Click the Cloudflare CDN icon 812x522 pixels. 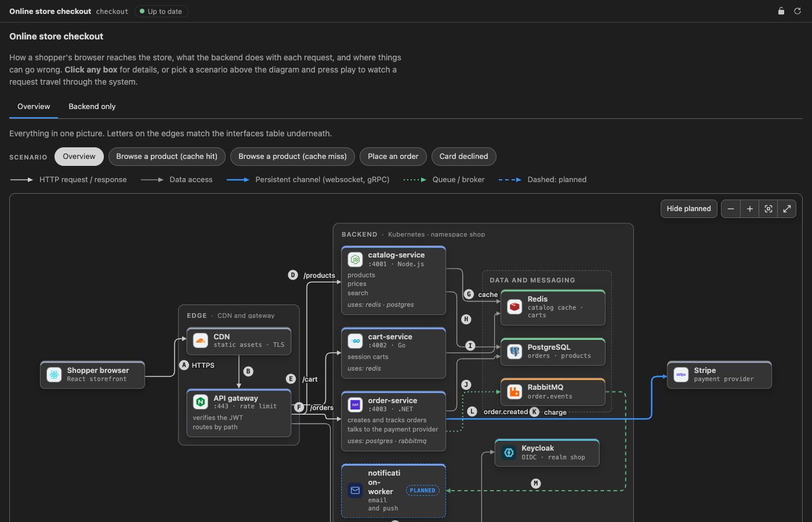(201, 340)
